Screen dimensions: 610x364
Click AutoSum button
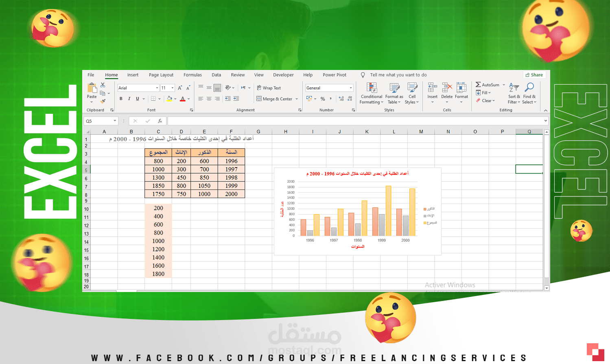coord(488,85)
